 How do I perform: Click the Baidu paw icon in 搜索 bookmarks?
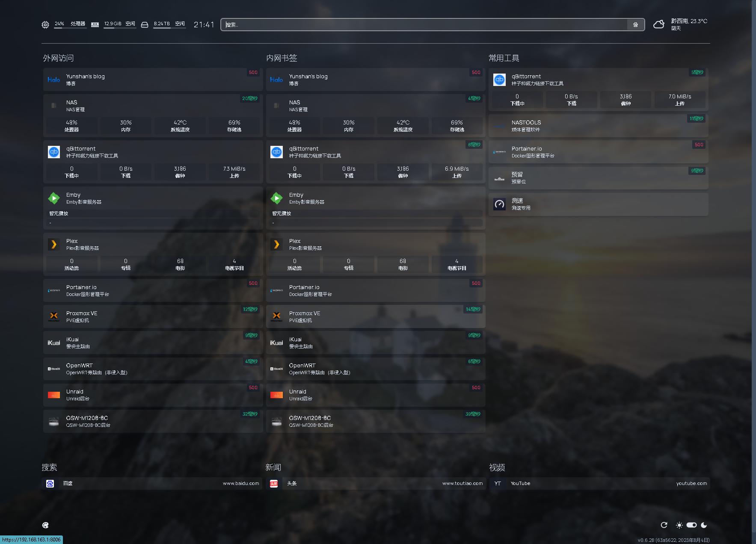coord(50,483)
